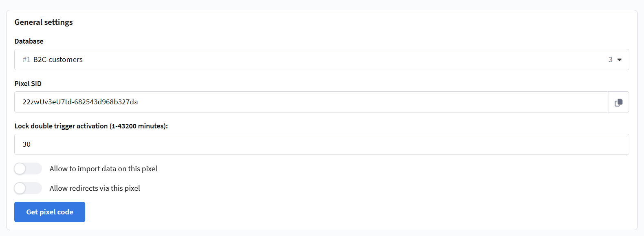Click the 22zwUv3eU7td SID value text
The width and height of the screenshot is (644, 236).
[x=80, y=102]
